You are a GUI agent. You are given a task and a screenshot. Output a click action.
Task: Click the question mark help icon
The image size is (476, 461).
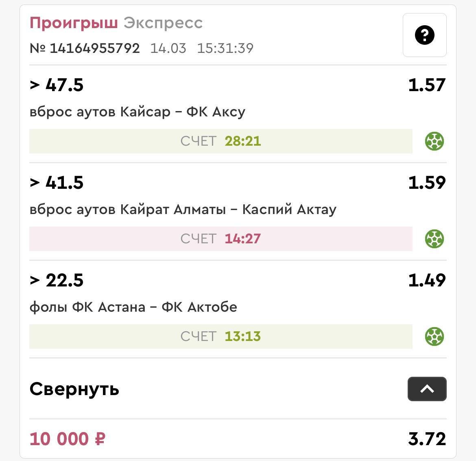(424, 35)
